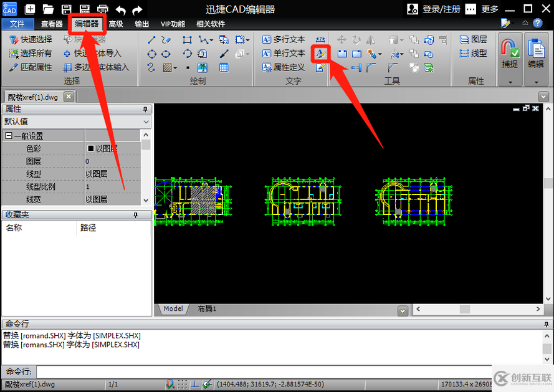
Task: Click the 登录/注册 login button
Action: tap(434, 9)
